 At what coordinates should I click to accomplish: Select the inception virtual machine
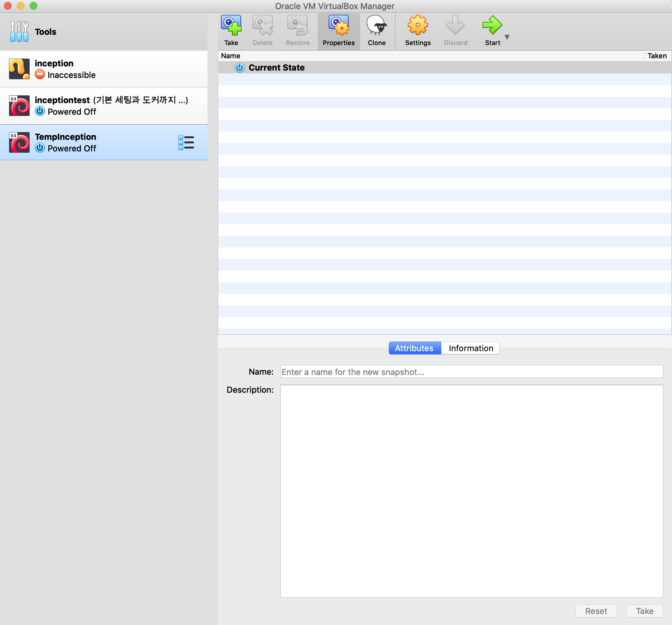pyautogui.click(x=104, y=69)
